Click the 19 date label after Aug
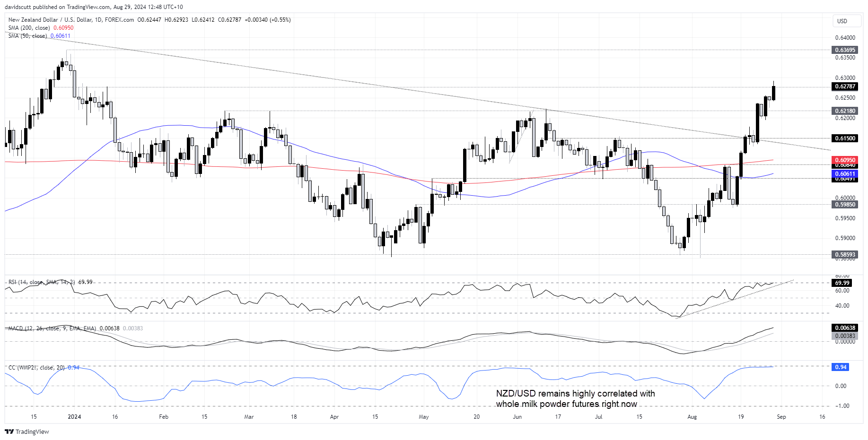 point(741,417)
